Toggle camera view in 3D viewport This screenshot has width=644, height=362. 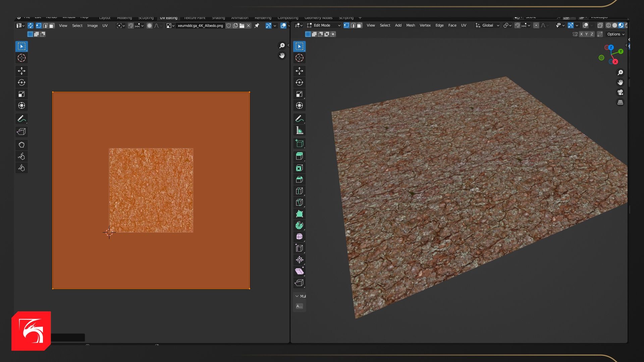coord(620,93)
